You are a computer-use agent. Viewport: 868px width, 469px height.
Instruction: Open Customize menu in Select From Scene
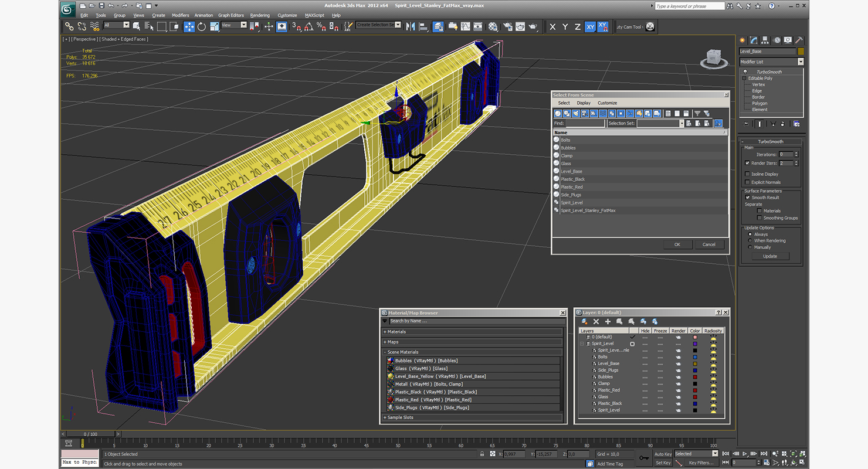(607, 103)
